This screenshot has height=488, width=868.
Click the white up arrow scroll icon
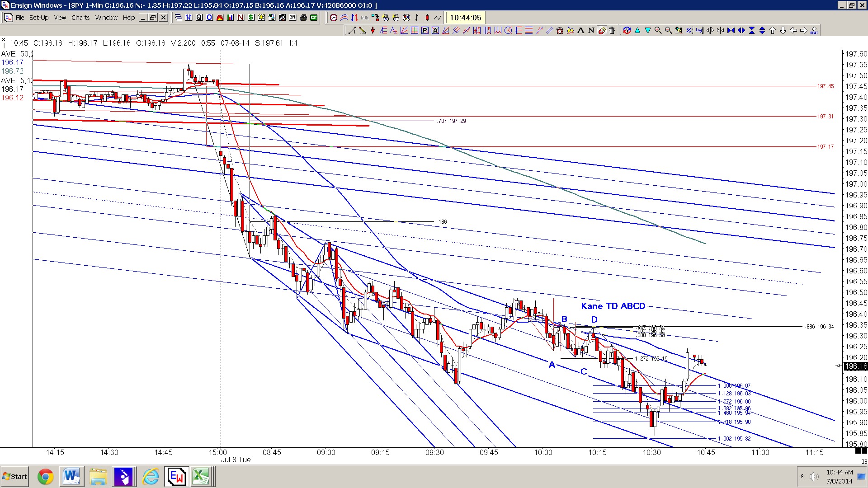coord(773,30)
